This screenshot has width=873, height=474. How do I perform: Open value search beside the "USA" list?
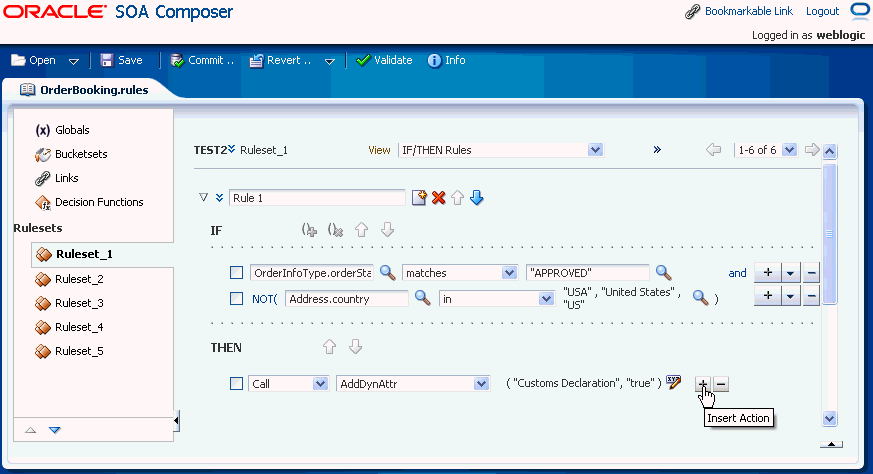pos(700,298)
